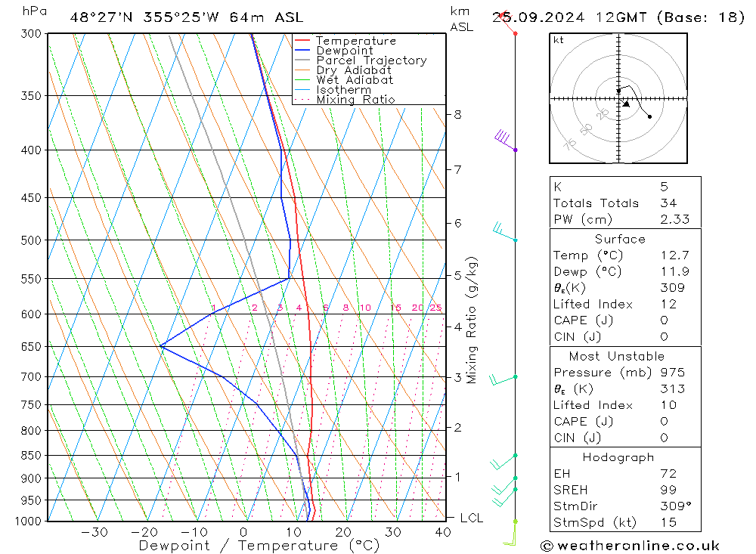Click the red Temperature legend line swatch
Viewport: 756px width, 554px height.
pos(302,41)
